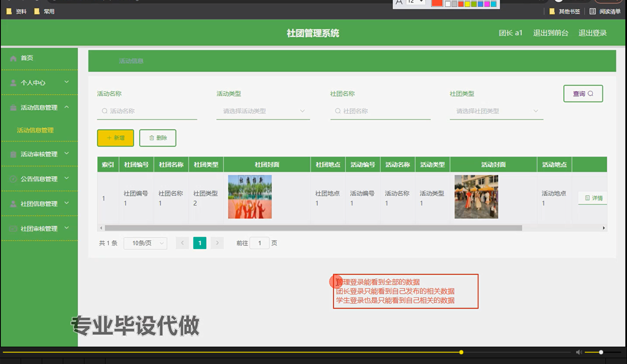Select the 活动信息管理 briefcase icon

13,107
